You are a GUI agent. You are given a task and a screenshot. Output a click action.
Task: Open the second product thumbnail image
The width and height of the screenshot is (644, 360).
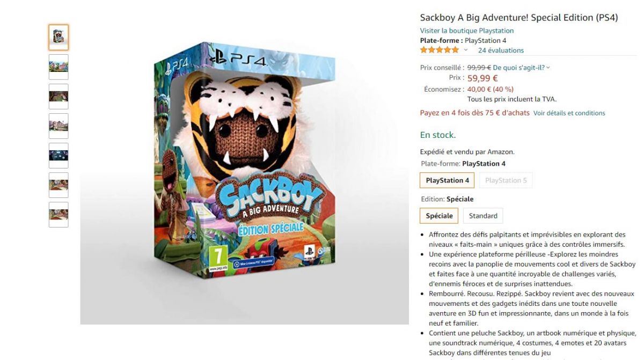[x=58, y=67]
